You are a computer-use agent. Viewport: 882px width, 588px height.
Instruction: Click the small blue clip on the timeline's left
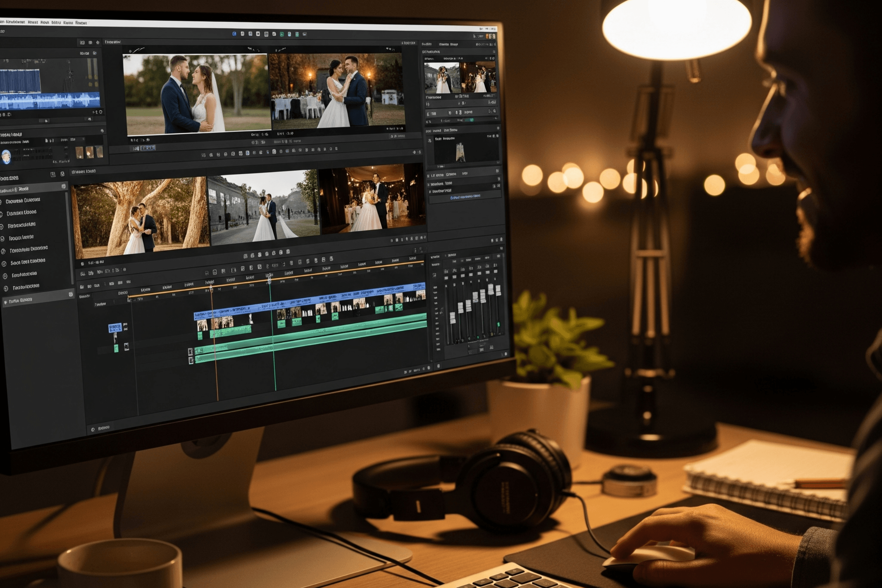click(115, 328)
